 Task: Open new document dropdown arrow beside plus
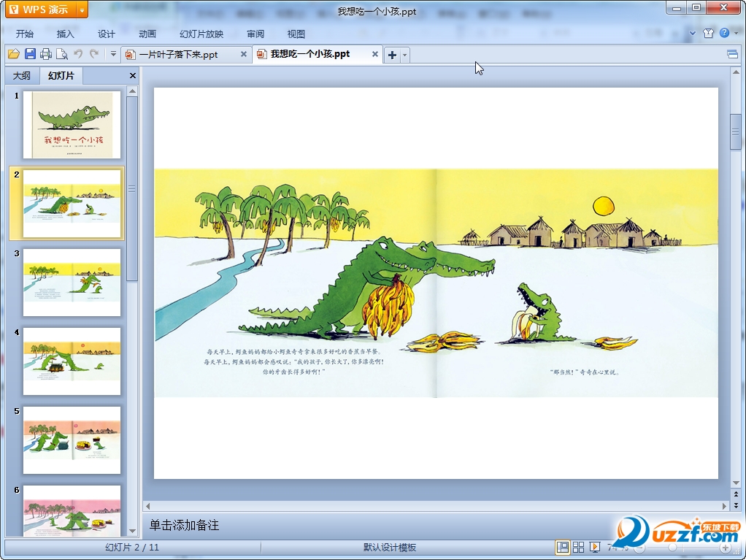(x=405, y=55)
